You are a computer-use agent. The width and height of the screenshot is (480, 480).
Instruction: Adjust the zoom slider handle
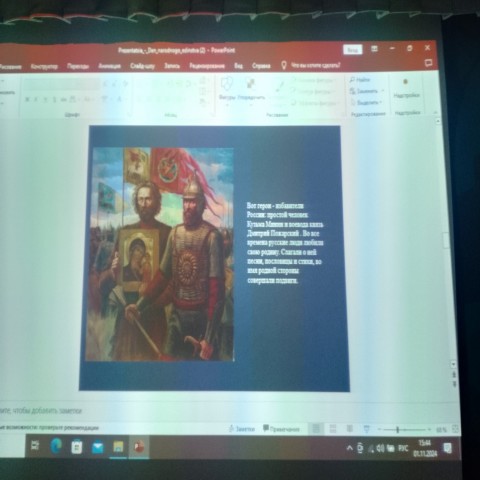pyautogui.click(x=397, y=430)
